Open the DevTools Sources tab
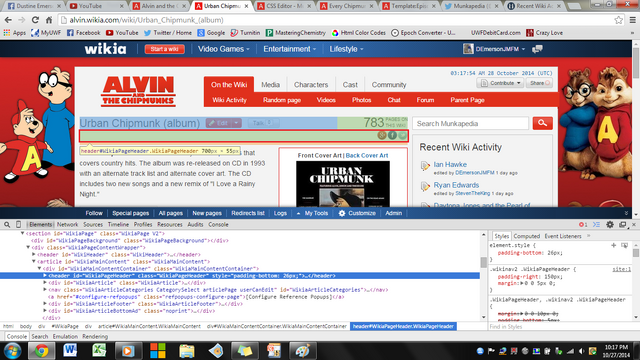Viewport: 640px width, 360px height. (x=93, y=224)
